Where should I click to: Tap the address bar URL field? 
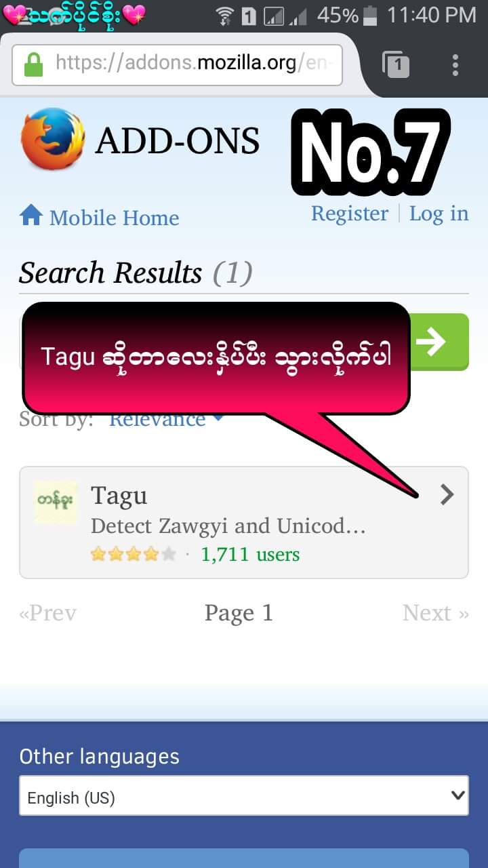(x=177, y=64)
